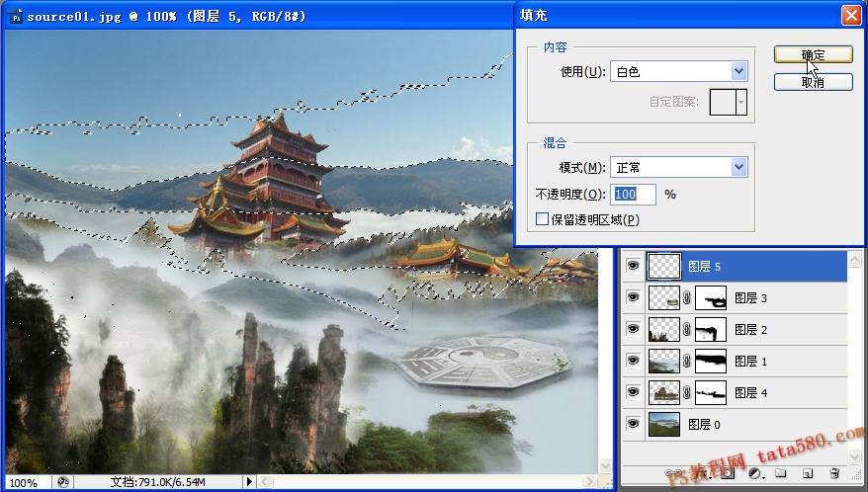Click the chain link icon on 图层 1

pos(687,362)
